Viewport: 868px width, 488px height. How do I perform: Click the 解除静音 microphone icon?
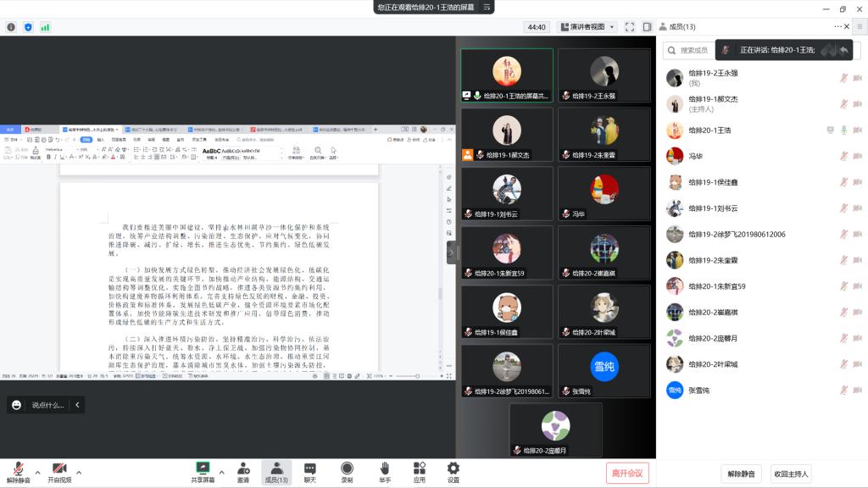coord(18,469)
